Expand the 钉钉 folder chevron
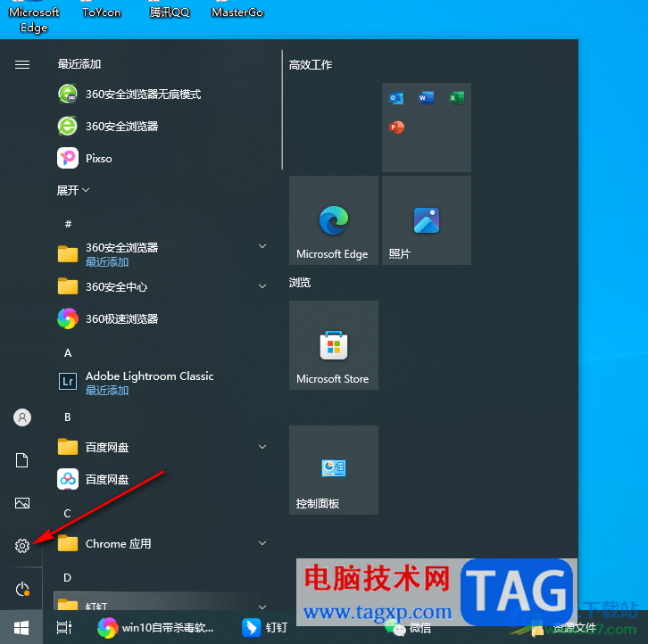This screenshot has height=644, width=648. click(x=262, y=607)
